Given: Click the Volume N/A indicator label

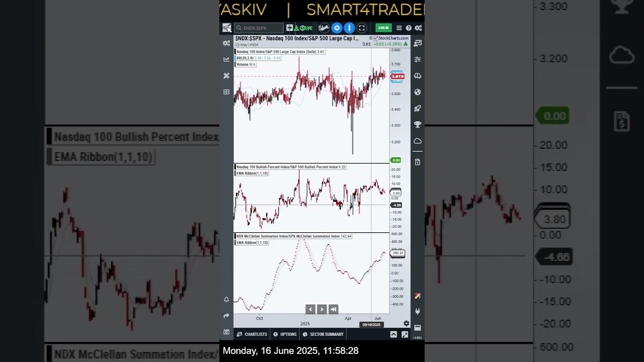Looking at the screenshot, I should [246, 64].
